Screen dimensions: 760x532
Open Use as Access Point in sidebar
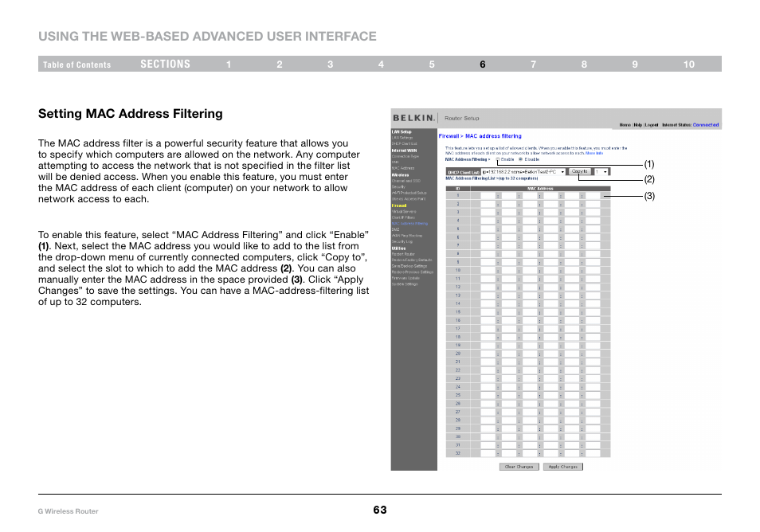(409, 198)
